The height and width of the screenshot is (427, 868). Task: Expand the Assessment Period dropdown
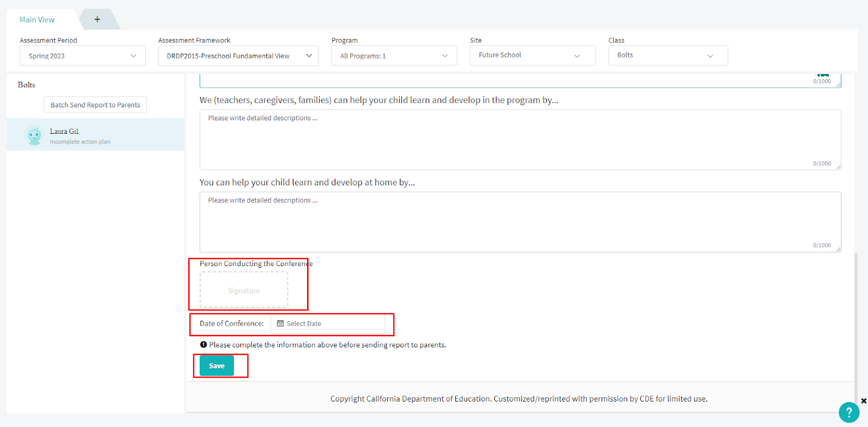pyautogui.click(x=82, y=56)
